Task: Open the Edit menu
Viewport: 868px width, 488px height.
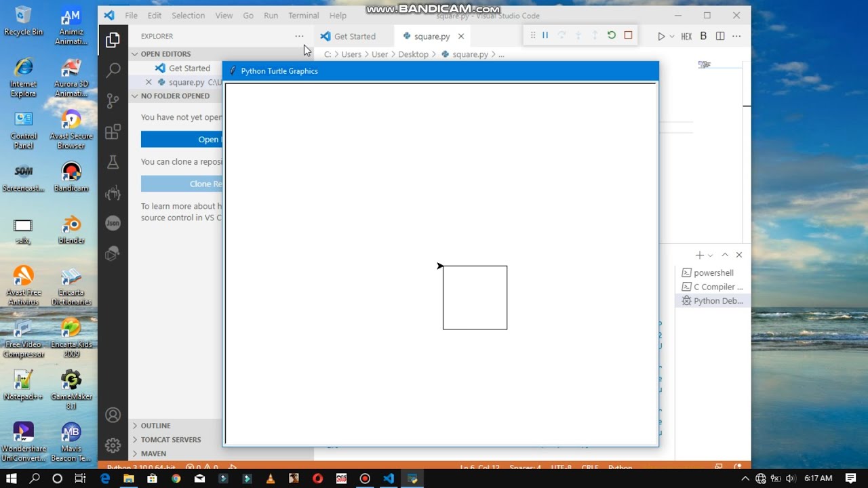Action: [155, 15]
